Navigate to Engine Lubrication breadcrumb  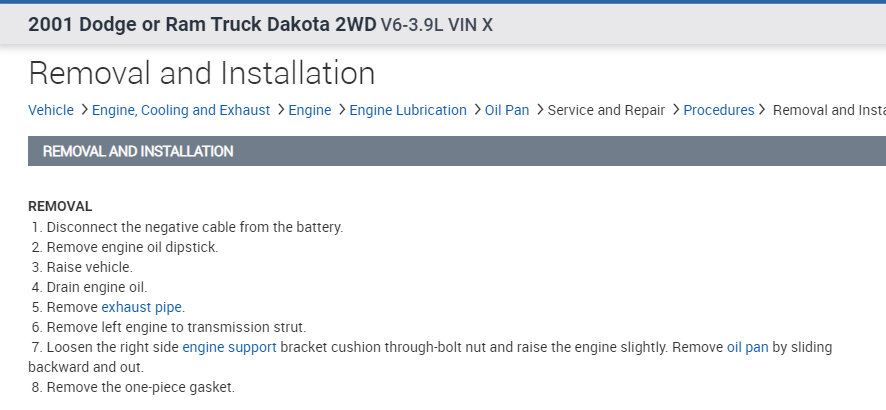(408, 110)
